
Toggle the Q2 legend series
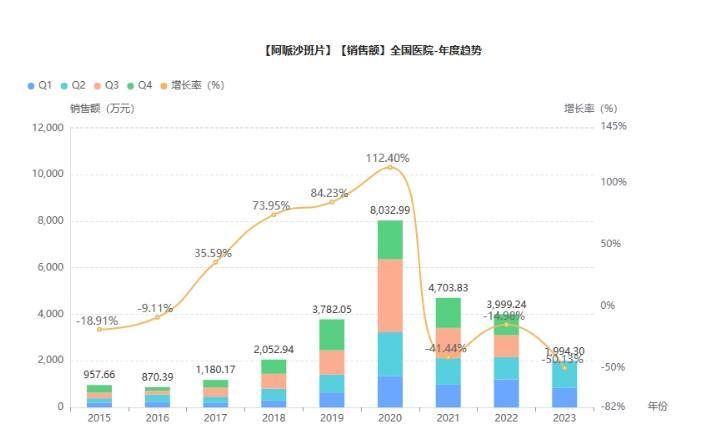tap(73, 85)
